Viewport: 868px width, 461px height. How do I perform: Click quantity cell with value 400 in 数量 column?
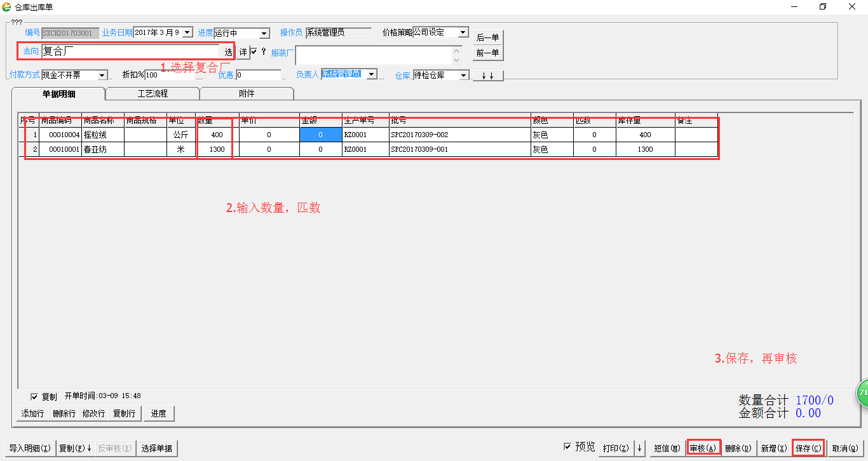pos(217,135)
